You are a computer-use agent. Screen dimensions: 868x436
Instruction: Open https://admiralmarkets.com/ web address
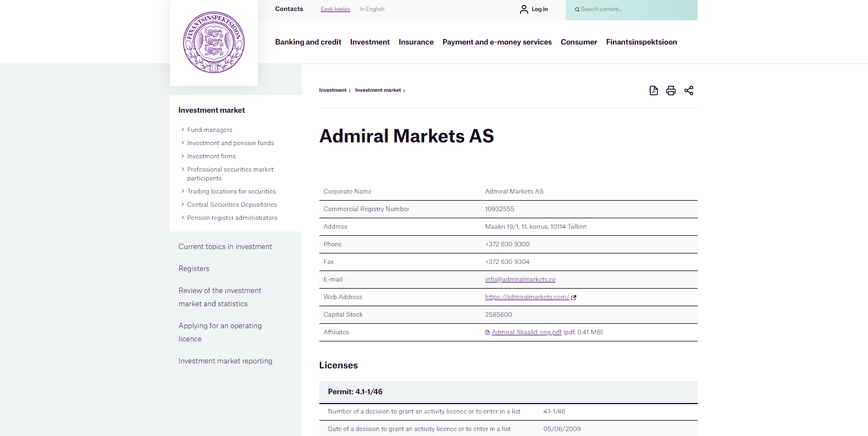pos(527,297)
